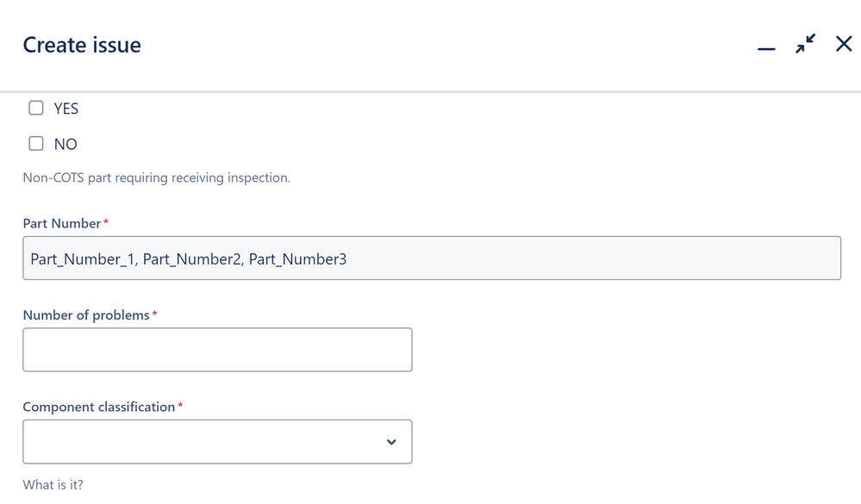Minimize the Create issue dialog
The height and width of the screenshot is (504, 861).
[766, 49]
